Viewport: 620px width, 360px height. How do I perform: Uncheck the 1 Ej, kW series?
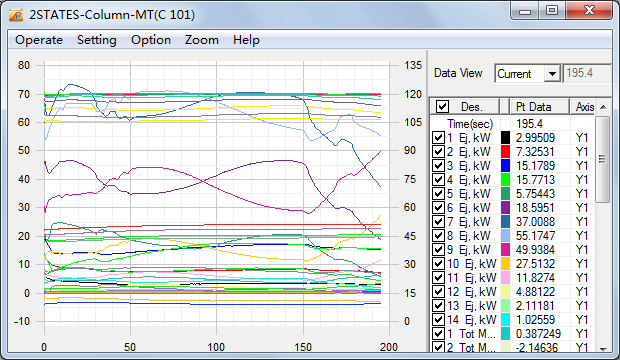[x=438, y=138]
